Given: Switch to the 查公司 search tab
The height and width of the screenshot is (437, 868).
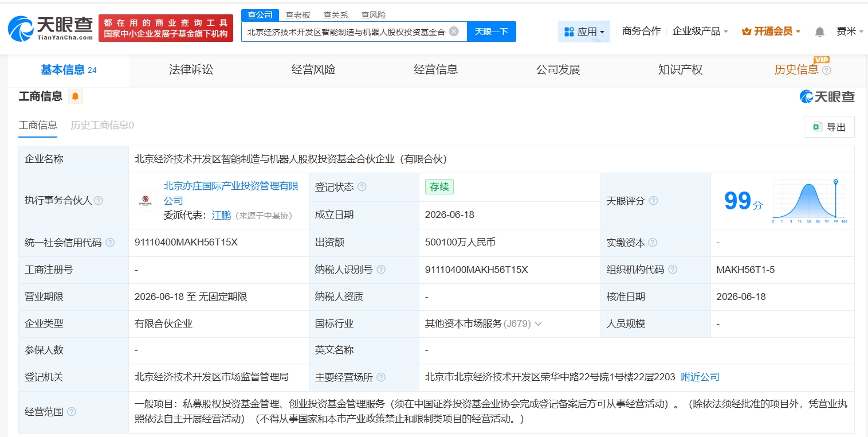Looking at the screenshot, I should 260,15.
